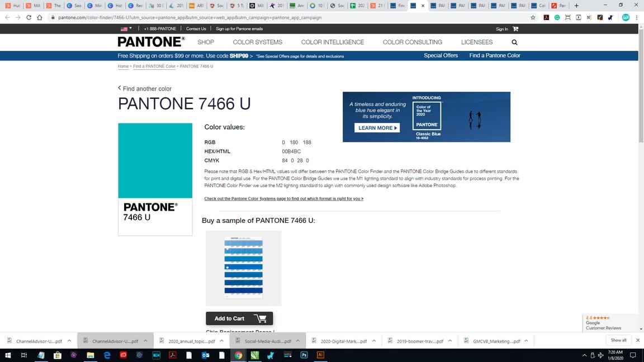Close the Chrome downloads bar

coord(637,340)
